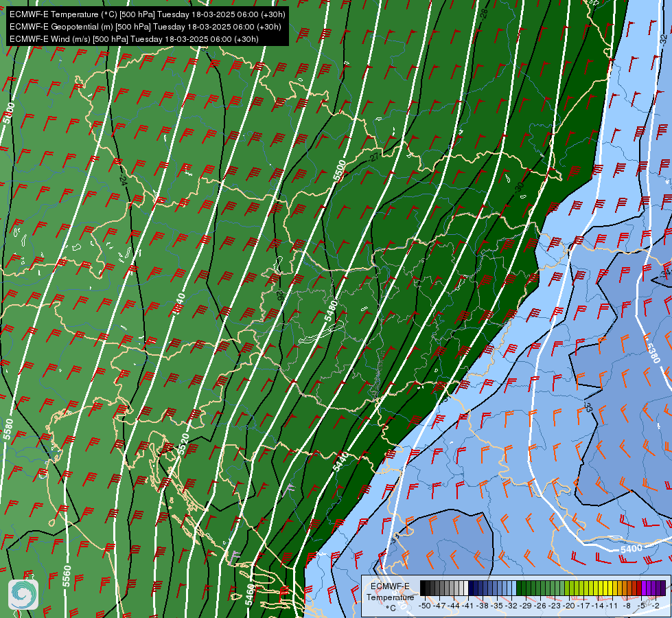Pick the darkest navy swatch right of -41
The width and height of the screenshot is (672, 618).
pyautogui.click(x=471, y=588)
